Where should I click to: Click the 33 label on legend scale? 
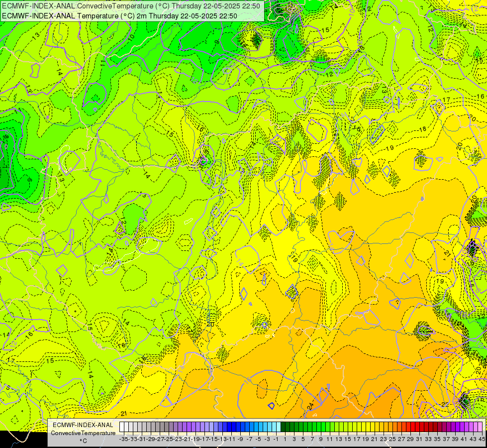point(428,439)
